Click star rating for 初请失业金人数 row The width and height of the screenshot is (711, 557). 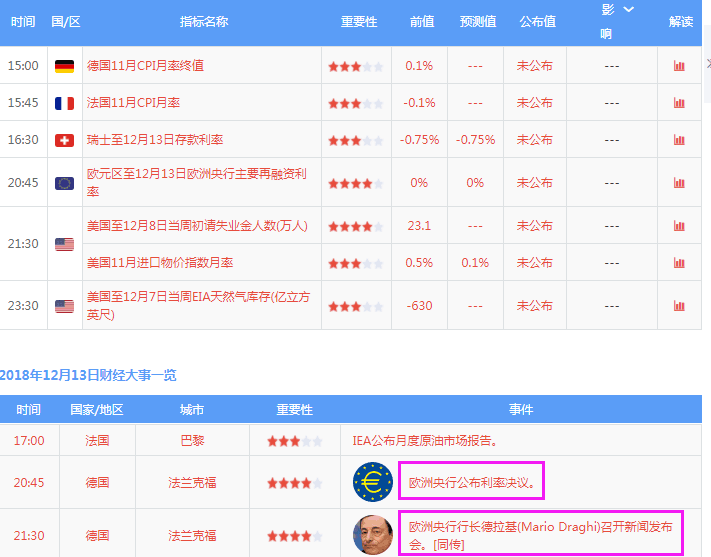(356, 226)
